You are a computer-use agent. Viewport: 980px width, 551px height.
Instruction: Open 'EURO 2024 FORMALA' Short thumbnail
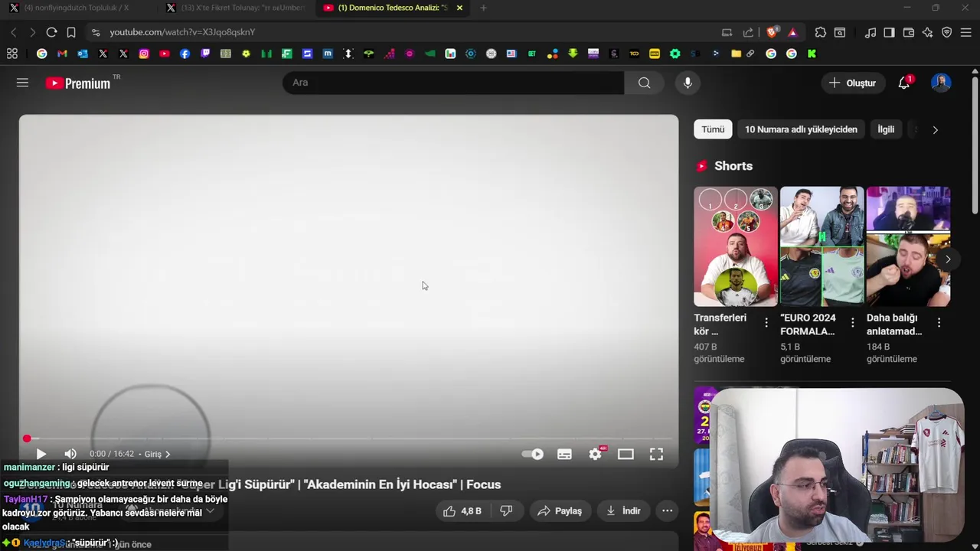point(822,246)
